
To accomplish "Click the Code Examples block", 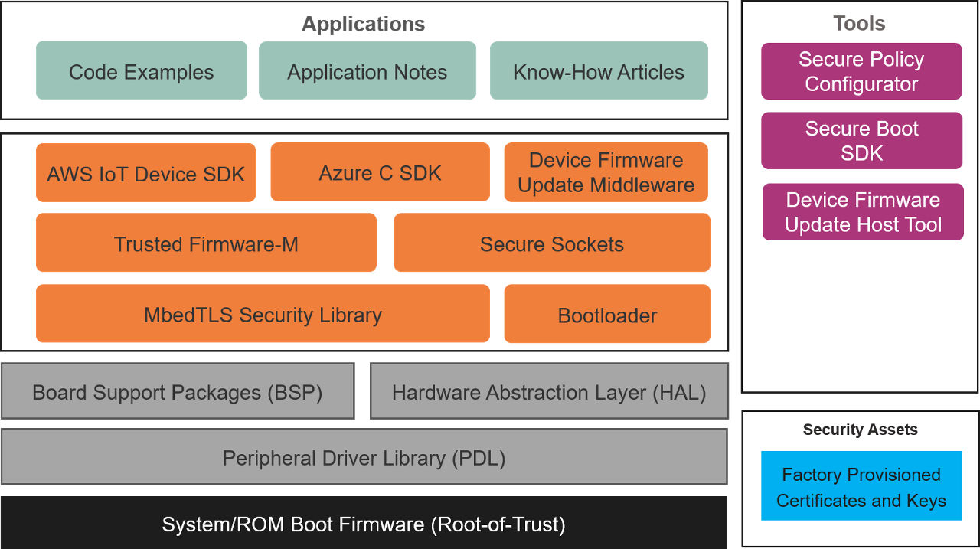I will coord(142,71).
